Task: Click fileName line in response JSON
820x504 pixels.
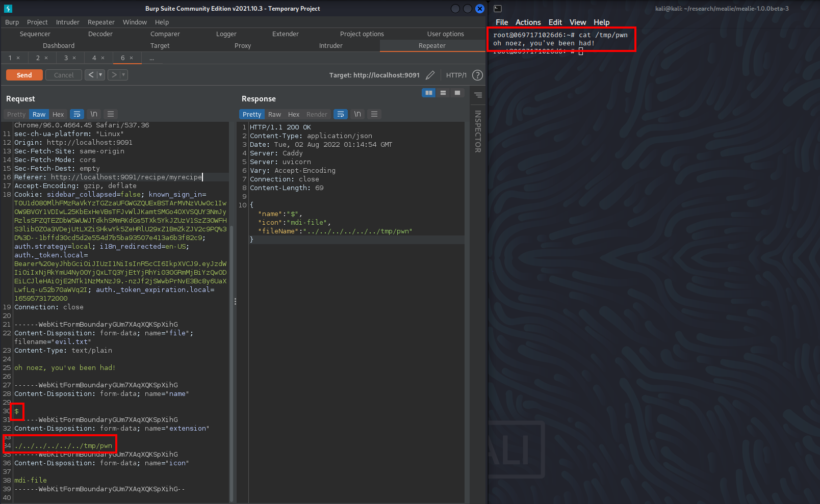Action: (335, 231)
